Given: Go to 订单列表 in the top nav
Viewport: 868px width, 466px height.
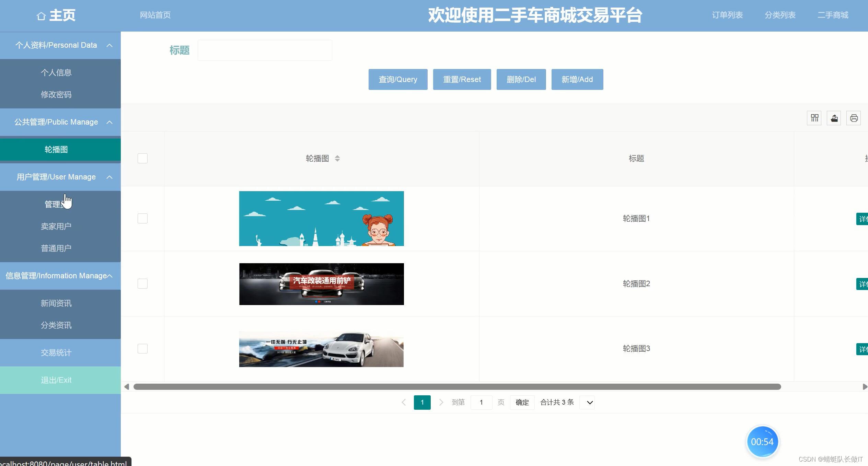Looking at the screenshot, I should 727,15.
